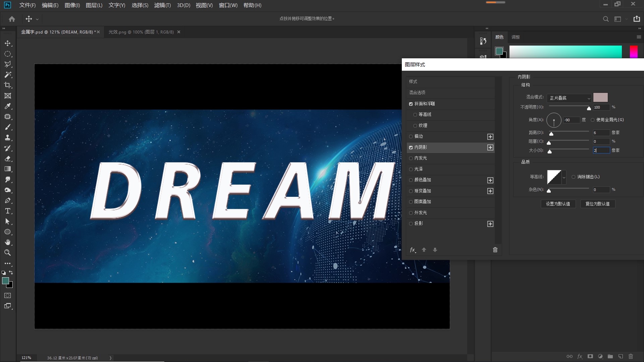The width and height of the screenshot is (644, 362).
Task: Click the fx button in style list
Action: [x=413, y=250]
